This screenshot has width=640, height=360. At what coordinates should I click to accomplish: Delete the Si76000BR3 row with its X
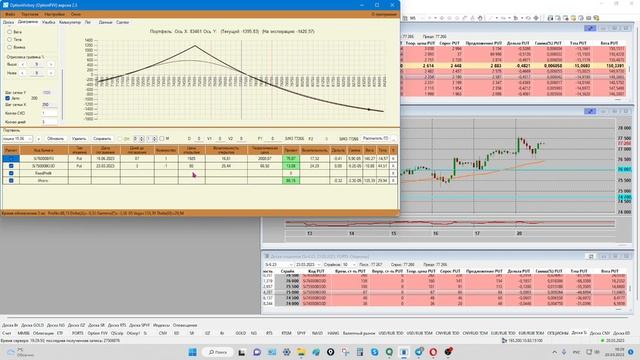pyautogui.click(x=393, y=158)
